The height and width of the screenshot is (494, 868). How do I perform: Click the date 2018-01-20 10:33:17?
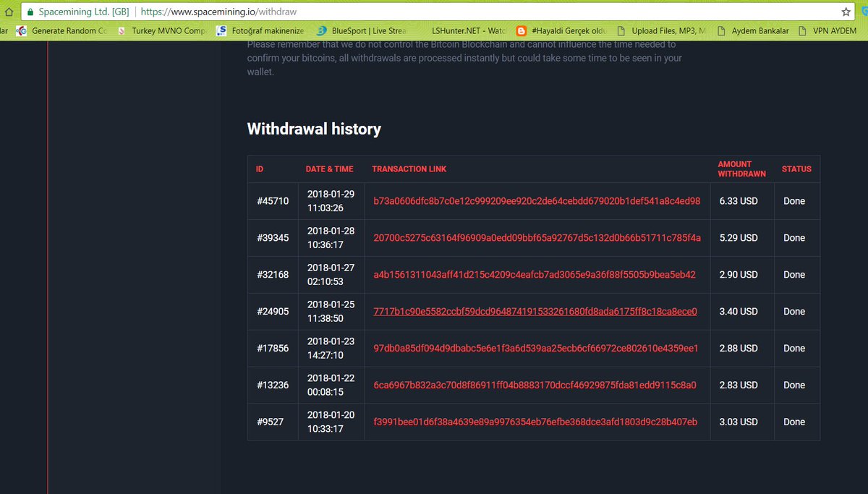click(x=331, y=422)
